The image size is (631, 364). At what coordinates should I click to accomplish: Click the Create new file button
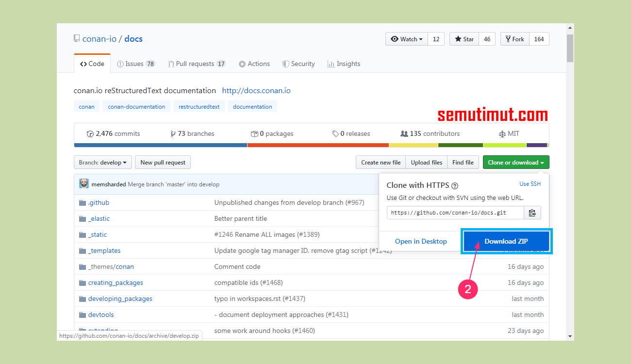pyautogui.click(x=381, y=163)
